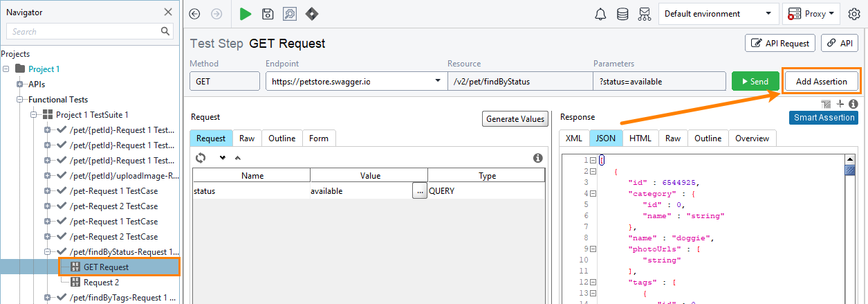Click the QUERY type cell in parameters table
The width and height of the screenshot is (868, 304).
486,190
